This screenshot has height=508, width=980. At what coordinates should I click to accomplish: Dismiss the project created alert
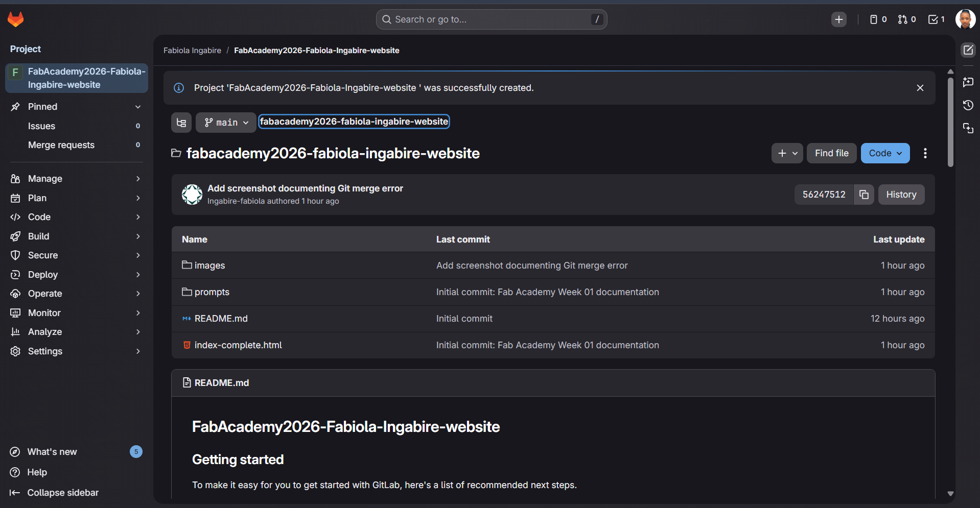(920, 88)
